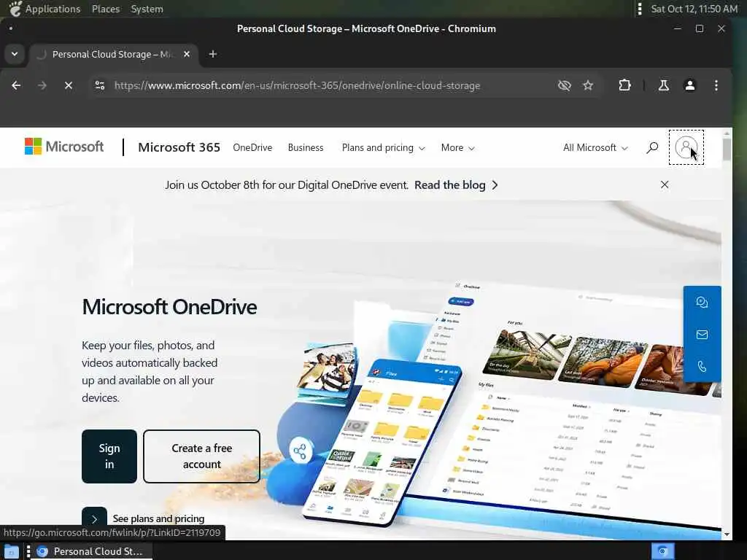Stop the page loading with the X button
The height and width of the screenshot is (560, 747).
[69, 85]
